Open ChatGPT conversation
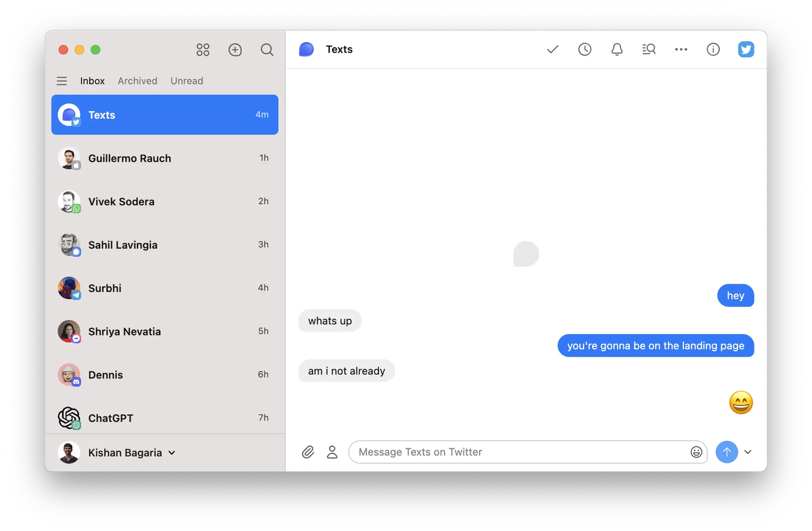The width and height of the screenshot is (812, 531). coord(164,416)
